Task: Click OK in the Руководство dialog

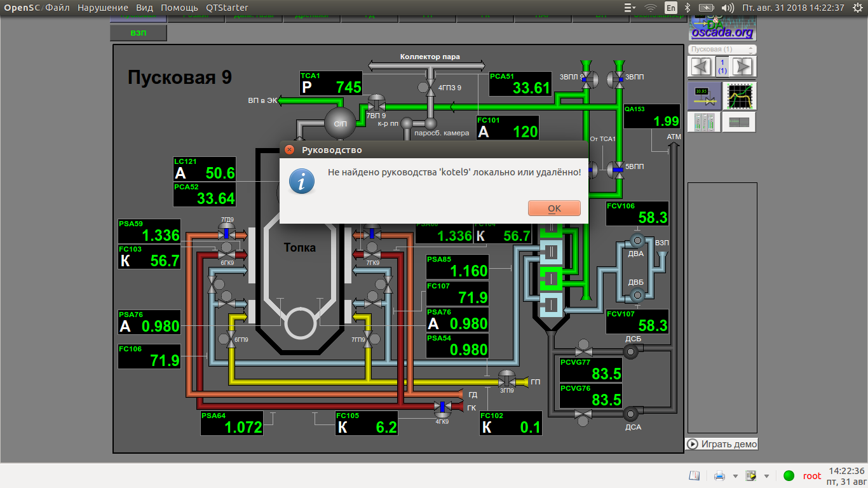Action: pos(554,208)
